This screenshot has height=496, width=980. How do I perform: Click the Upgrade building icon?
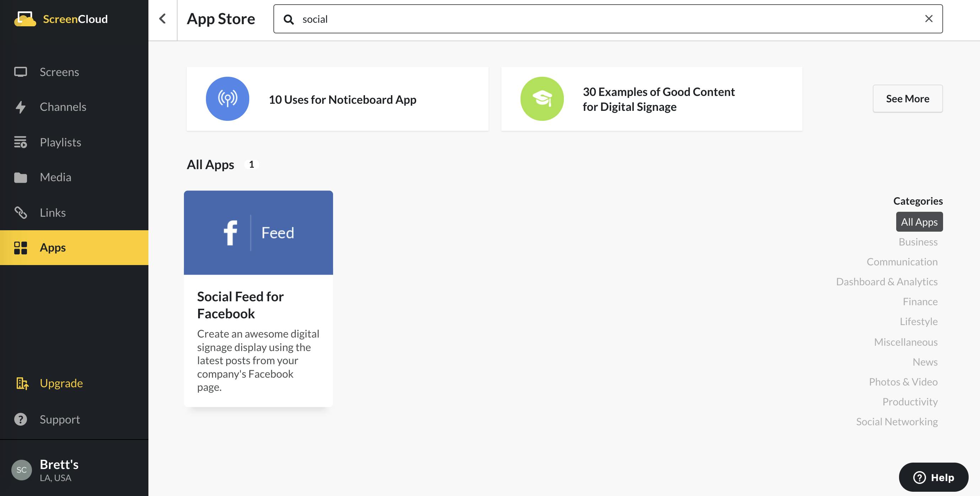point(22,383)
